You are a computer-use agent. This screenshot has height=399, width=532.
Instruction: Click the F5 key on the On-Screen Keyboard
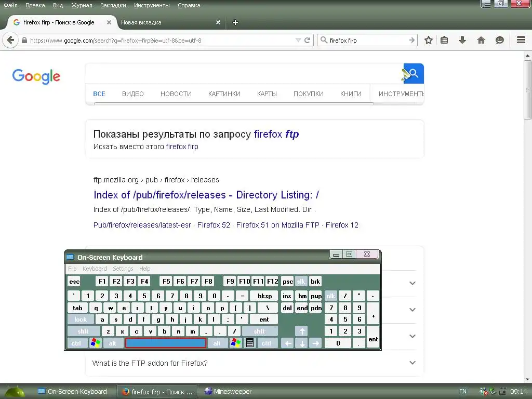tap(166, 281)
